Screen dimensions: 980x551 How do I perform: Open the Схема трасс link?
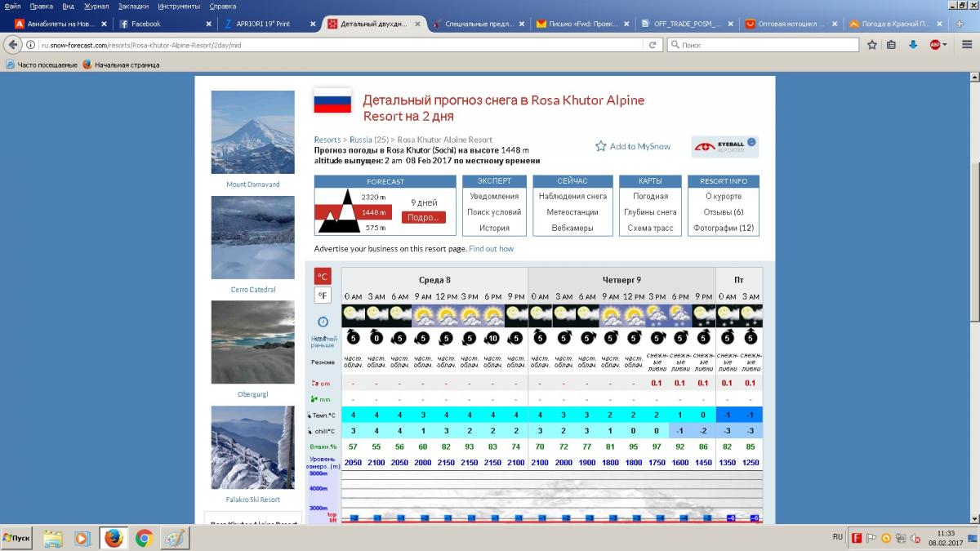pyautogui.click(x=650, y=228)
